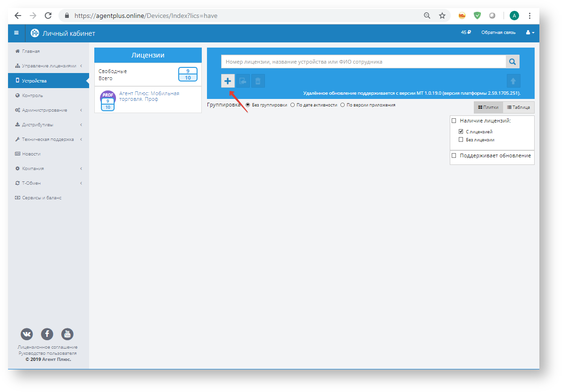Click the free and total 9/10 counter
562x392 pixels.
(188, 74)
